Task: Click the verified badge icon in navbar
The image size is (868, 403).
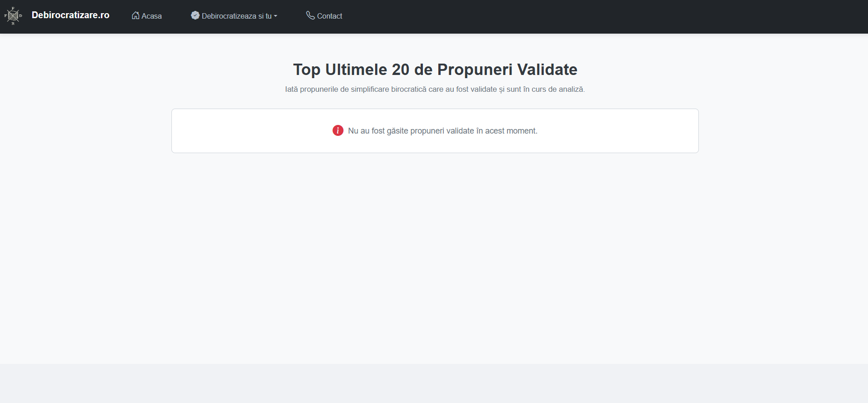Action: coord(195,15)
